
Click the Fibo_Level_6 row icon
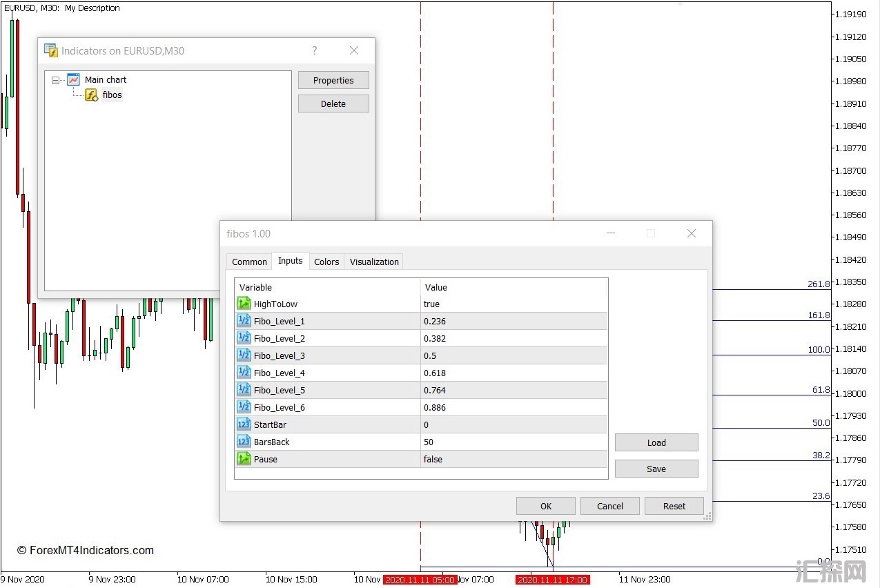tap(244, 407)
